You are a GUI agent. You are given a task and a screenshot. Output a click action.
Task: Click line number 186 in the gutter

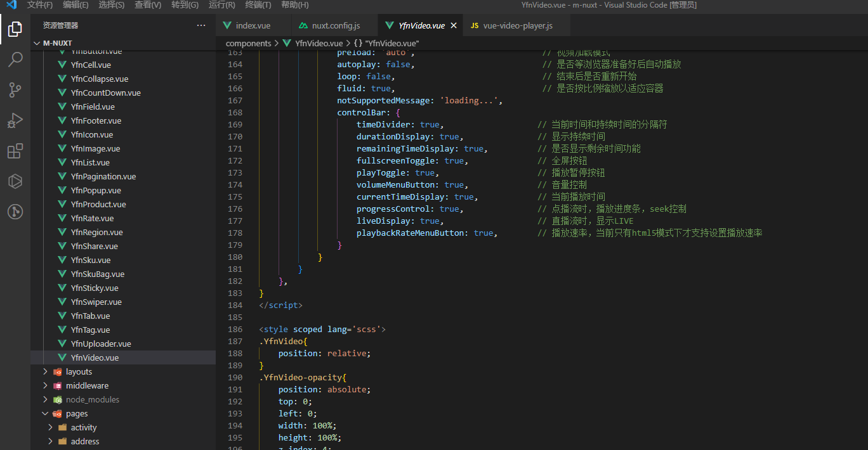coord(235,330)
